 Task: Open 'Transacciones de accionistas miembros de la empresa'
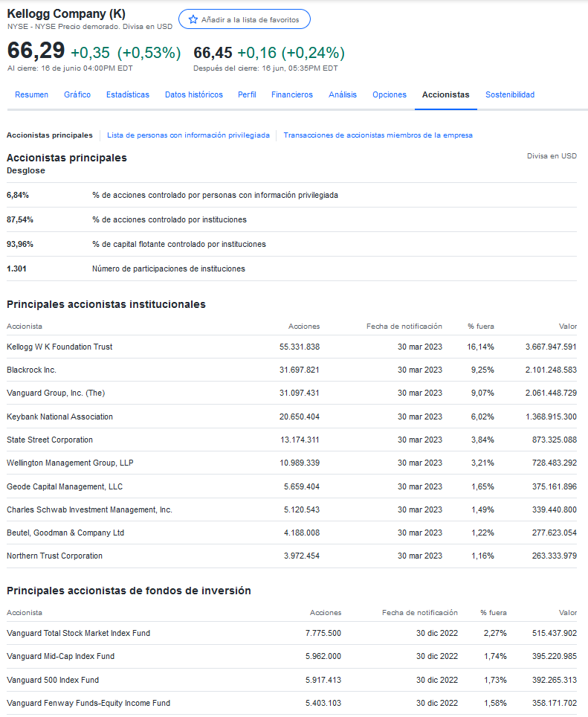click(x=378, y=135)
